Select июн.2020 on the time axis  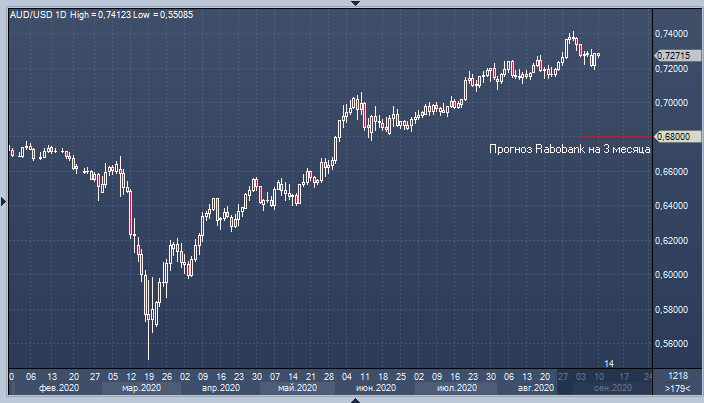[375, 388]
